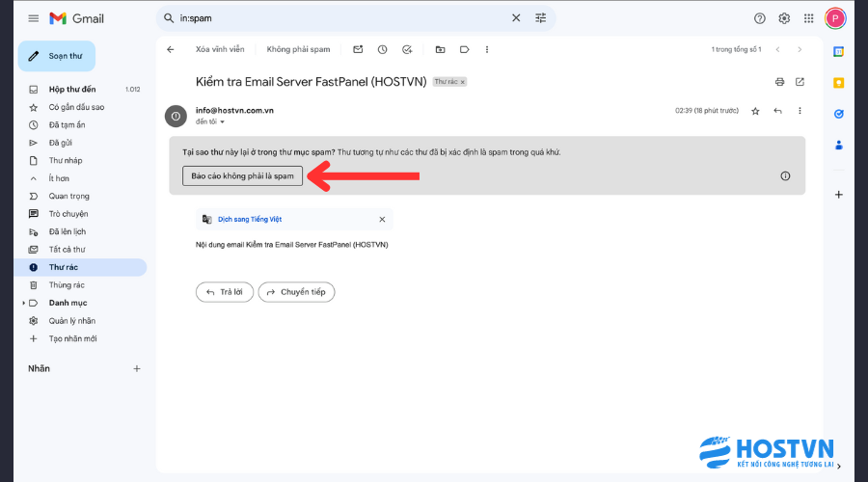
Task: Open Contacts side panel icon
Action: pyautogui.click(x=839, y=145)
